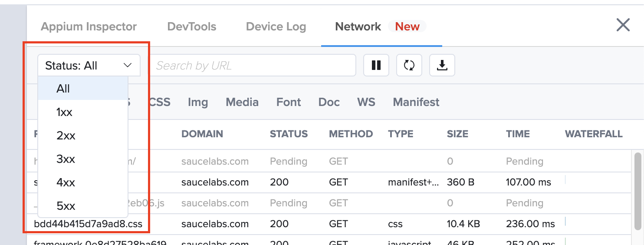Download the network log
The image size is (644, 245).
click(x=442, y=66)
